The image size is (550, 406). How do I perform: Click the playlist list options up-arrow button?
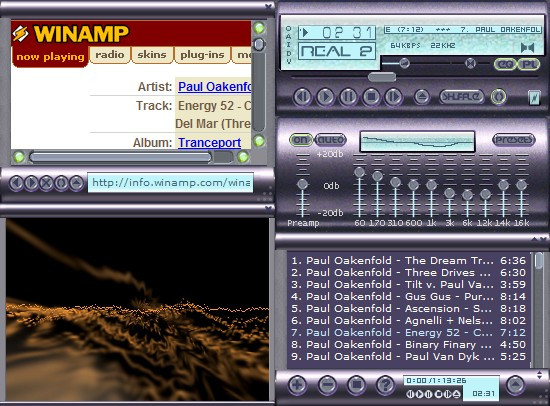(515, 385)
